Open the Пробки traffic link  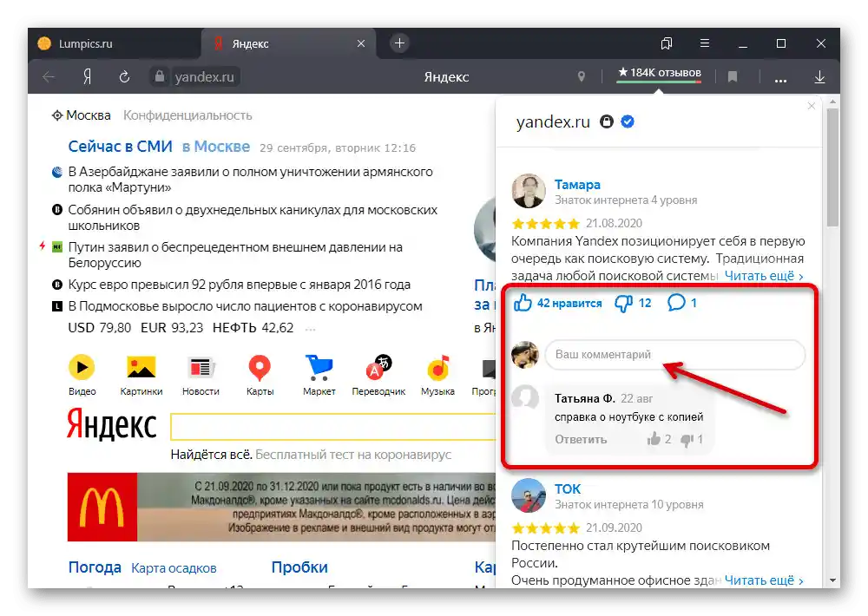pos(299,567)
